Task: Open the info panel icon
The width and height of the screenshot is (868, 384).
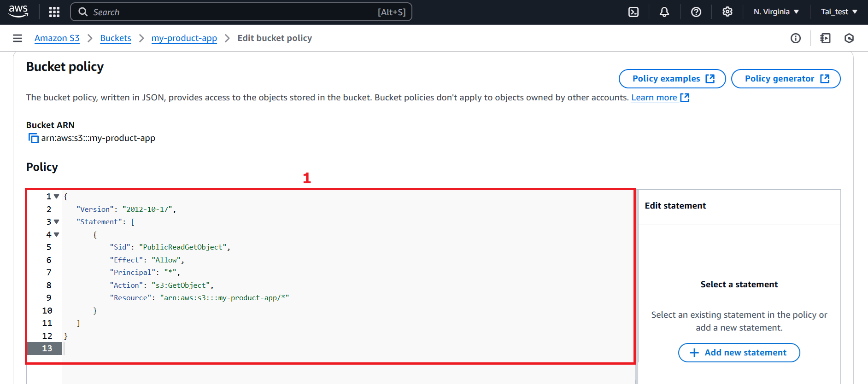Action: [x=796, y=38]
